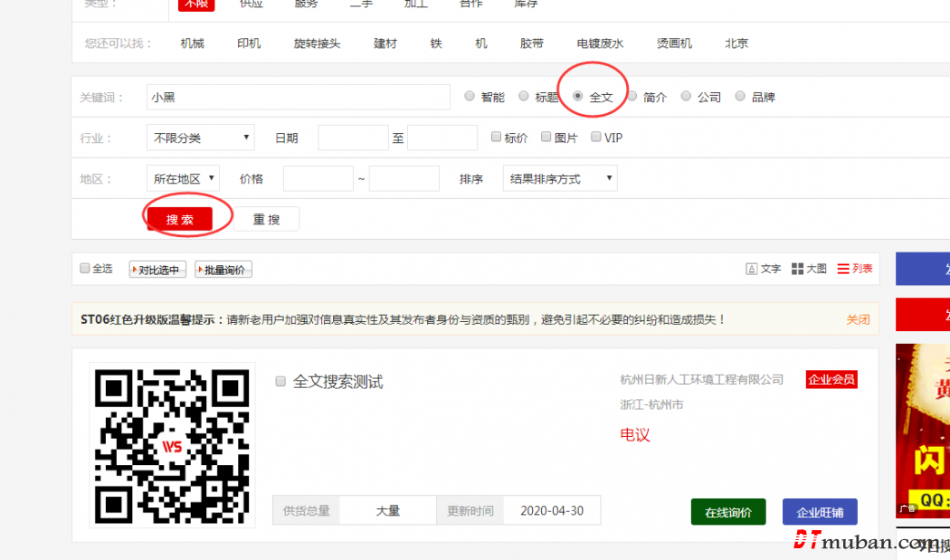Select the 智能 radio option
The width and height of the screenshot is (950, 560).
coord(470,96)
